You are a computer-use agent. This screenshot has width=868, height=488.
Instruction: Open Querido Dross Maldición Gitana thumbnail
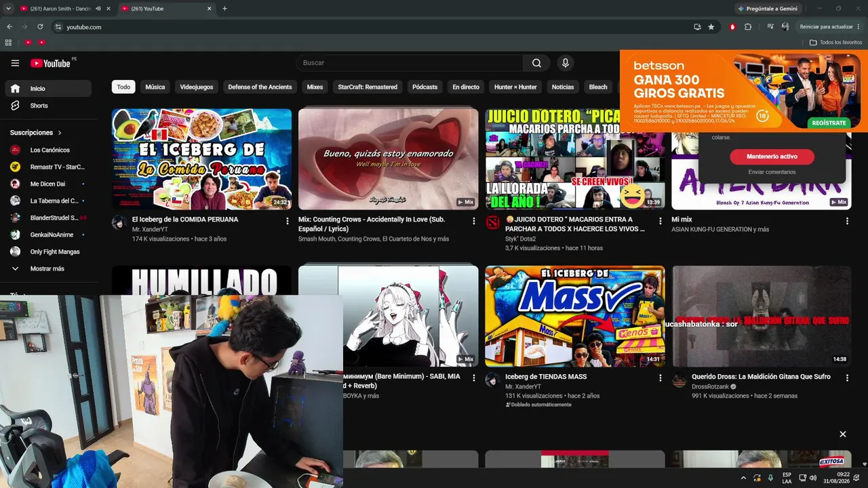[761, 316]
